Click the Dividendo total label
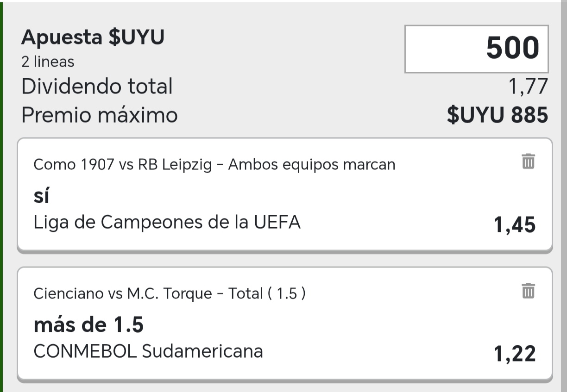This screenshot has height=392, width=567. click(x=97, y=86)
